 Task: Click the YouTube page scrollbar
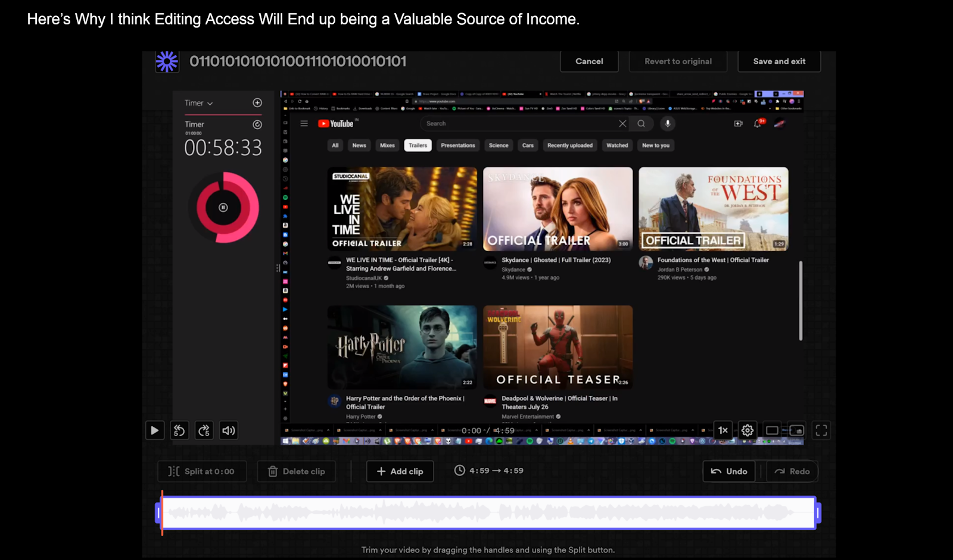(x=801, y=301)
